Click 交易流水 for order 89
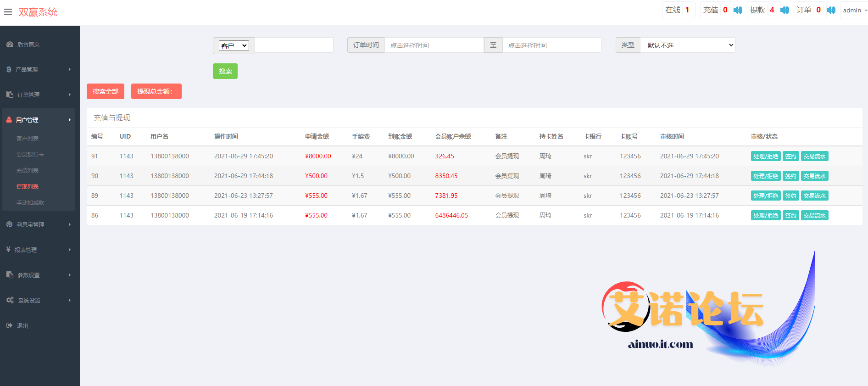 [x=815, y=196]
